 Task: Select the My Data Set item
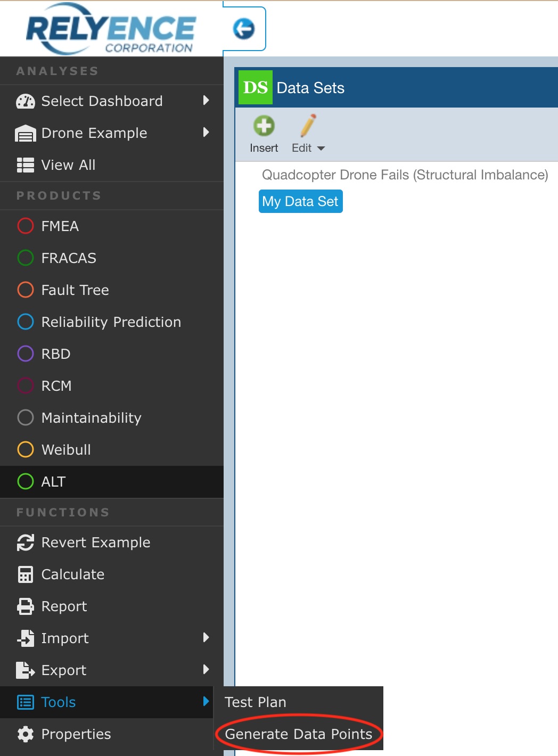300,202
